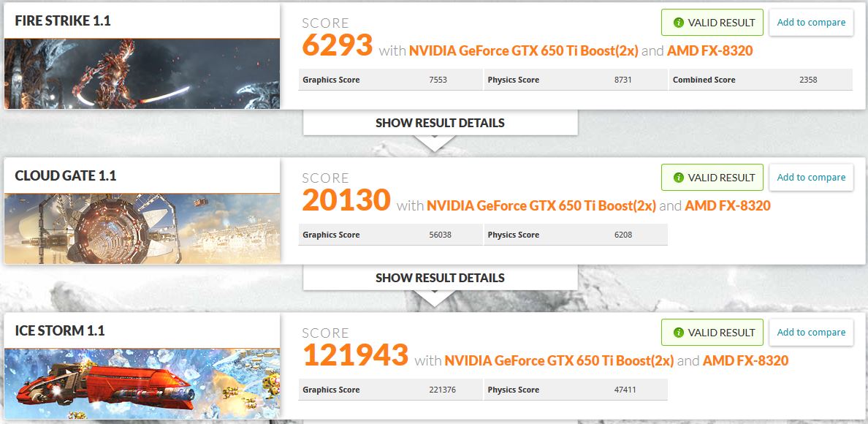Screen dimensions: 868x424
Task: Select the CLOUD GATE 1.1 title
Action: (65, 176)
